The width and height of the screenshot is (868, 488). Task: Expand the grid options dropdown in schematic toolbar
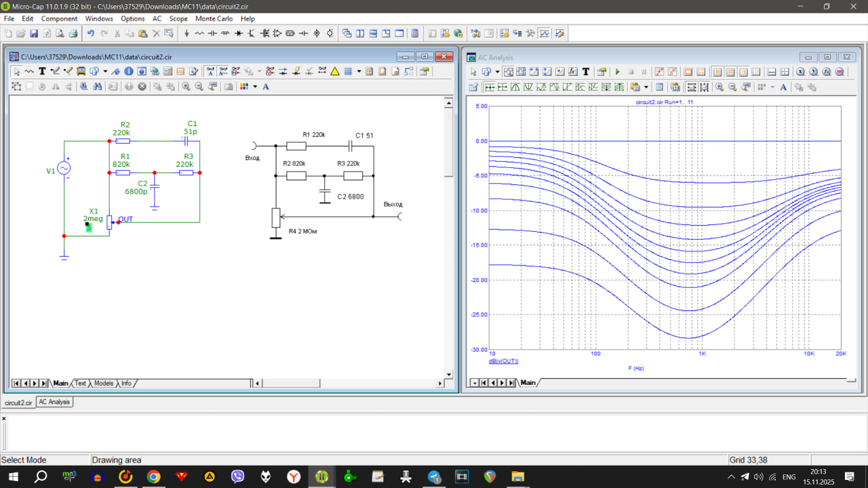pyautogui.click(x=359, y=71)
